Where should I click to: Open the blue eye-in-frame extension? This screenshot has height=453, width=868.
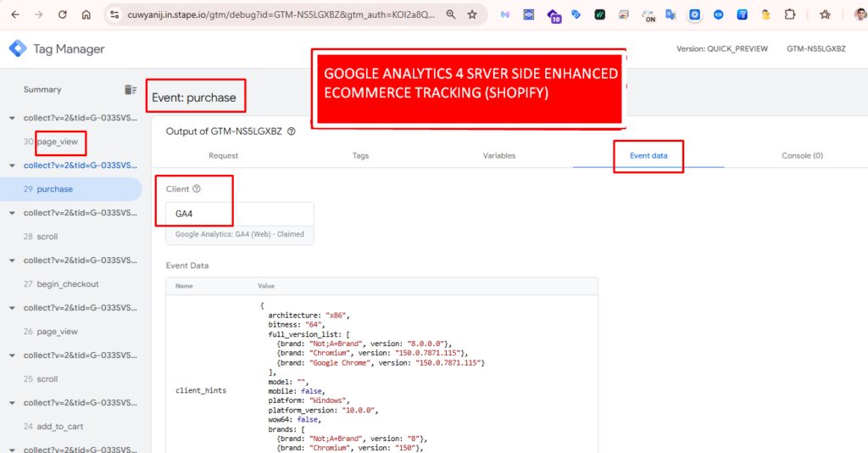point(529,15)
